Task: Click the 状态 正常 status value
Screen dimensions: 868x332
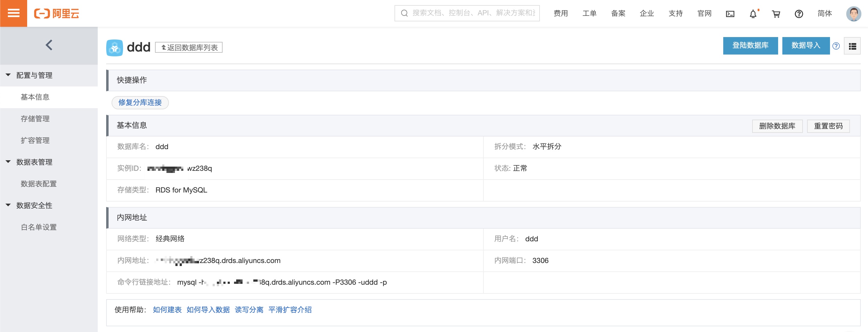Action: pos(520,168)
